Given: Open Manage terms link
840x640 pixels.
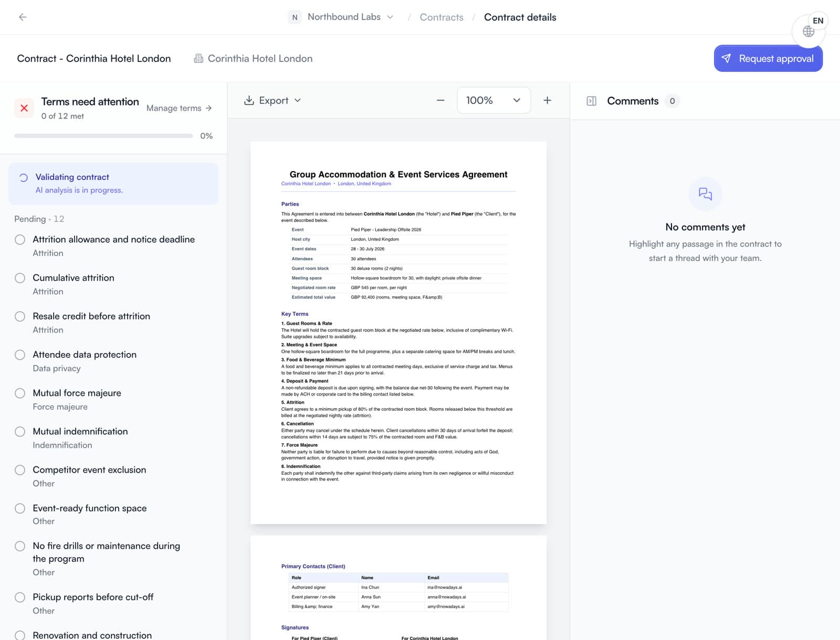Looking at the screenshot, I should [x=179, y=108].
